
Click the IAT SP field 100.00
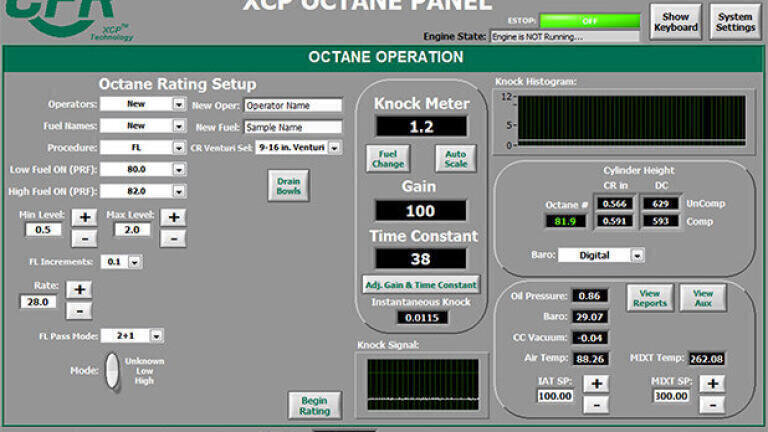pos(555,396)
